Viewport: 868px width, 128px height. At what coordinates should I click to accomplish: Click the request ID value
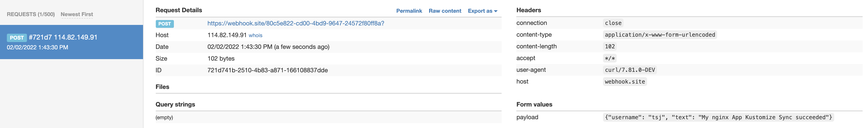click(267, 70)
